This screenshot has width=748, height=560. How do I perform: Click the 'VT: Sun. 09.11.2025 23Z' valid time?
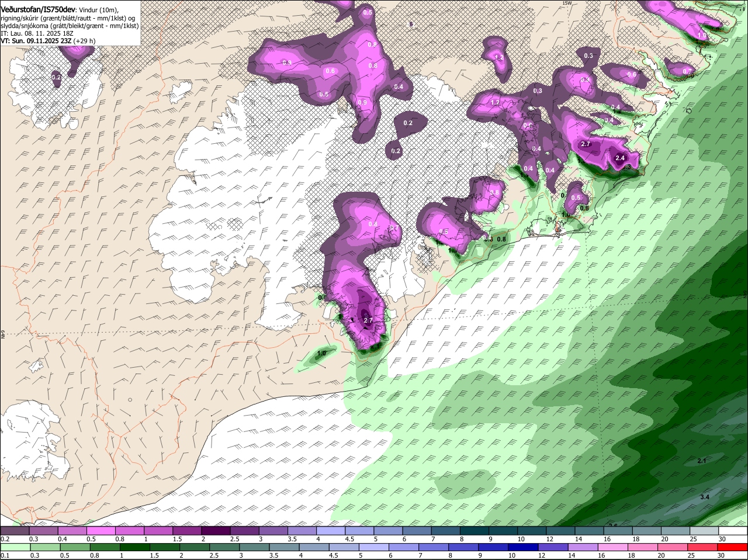pyautogui.click(x=36, y=41)
